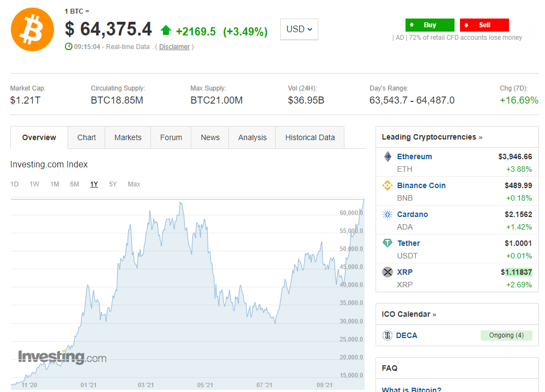The height and width of the screenshot is (392, 545).
Task: Click the green up-arrow price change icon
Action: click(x=166, y=31)
